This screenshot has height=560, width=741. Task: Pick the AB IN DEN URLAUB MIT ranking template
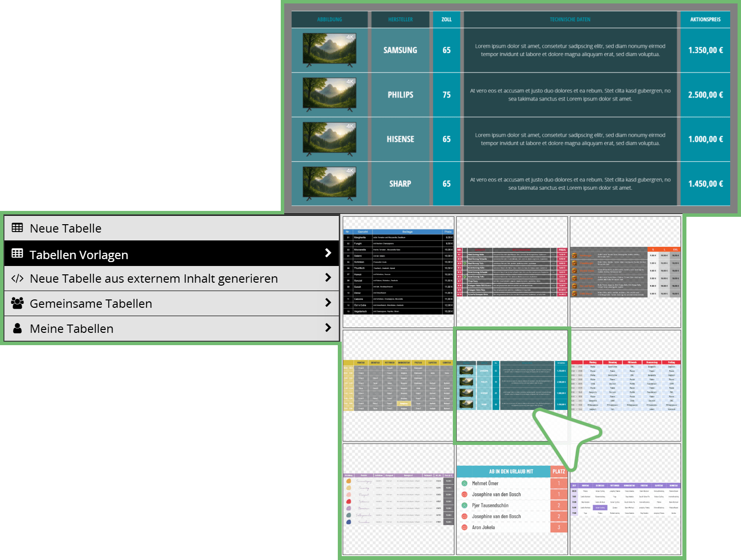coord(512,499)
